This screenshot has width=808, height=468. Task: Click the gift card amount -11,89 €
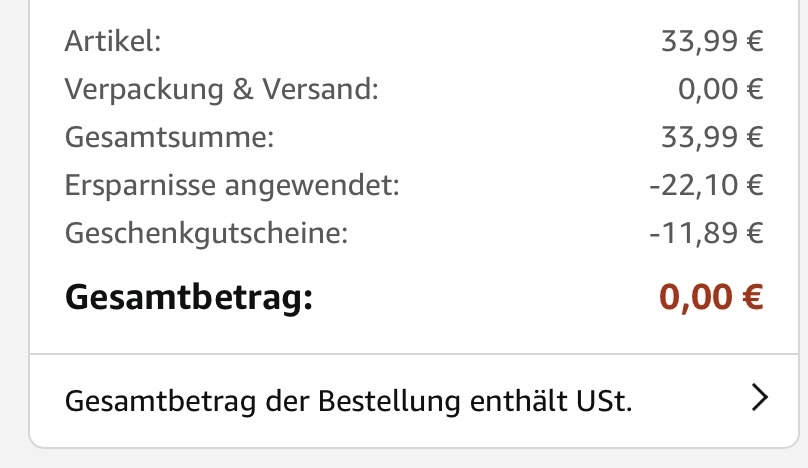pyautogui.click(x=706, y=233)
